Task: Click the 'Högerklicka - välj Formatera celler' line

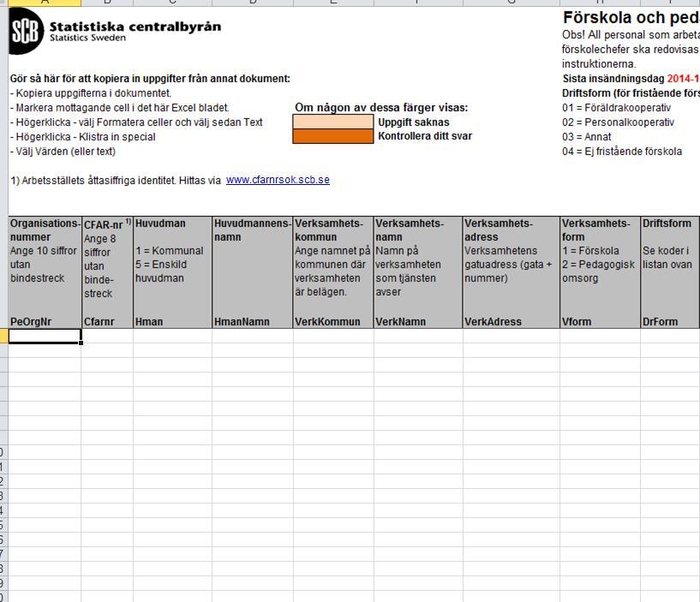Action: (x=136, y=122)
